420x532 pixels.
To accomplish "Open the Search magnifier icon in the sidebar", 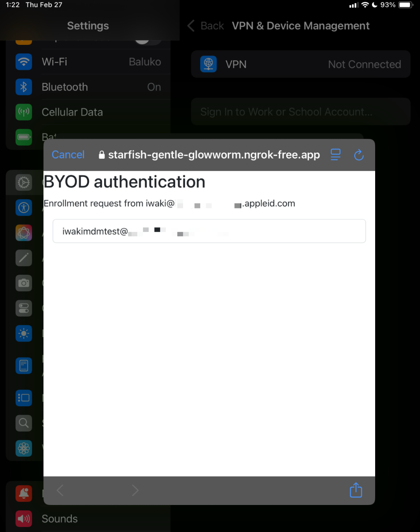I will click(24, 423).
